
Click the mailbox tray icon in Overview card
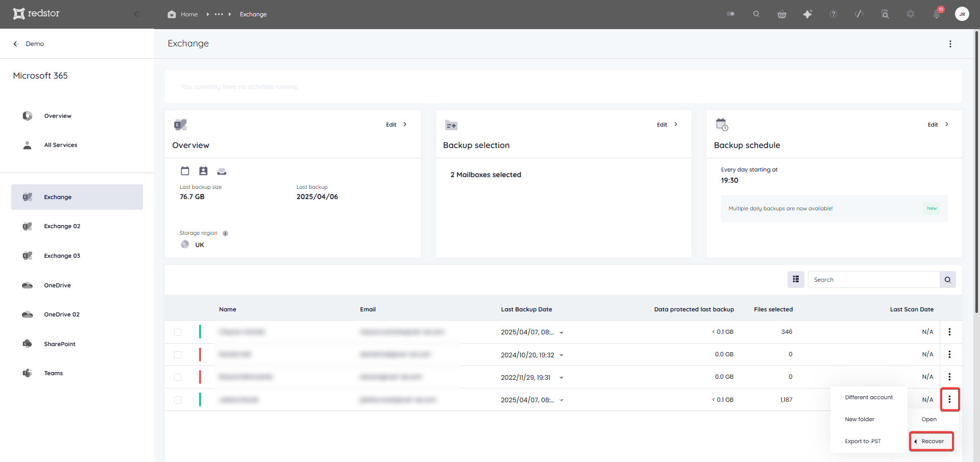pyautogui.click(x=222, y=171)
